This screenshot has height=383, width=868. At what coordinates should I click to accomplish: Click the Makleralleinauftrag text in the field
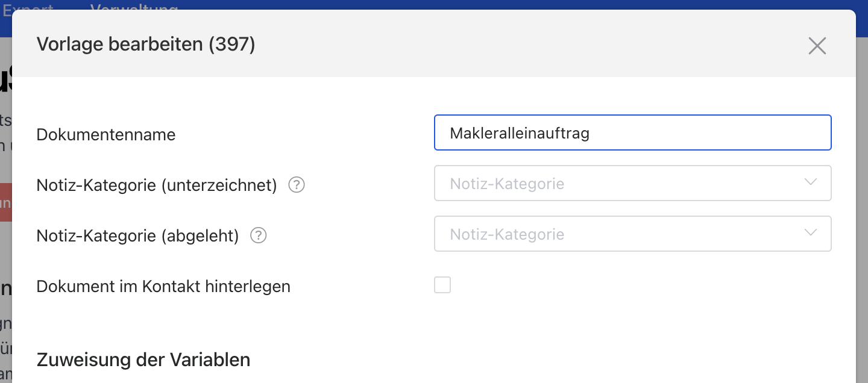pyautogui.click(x=520, y=133)
